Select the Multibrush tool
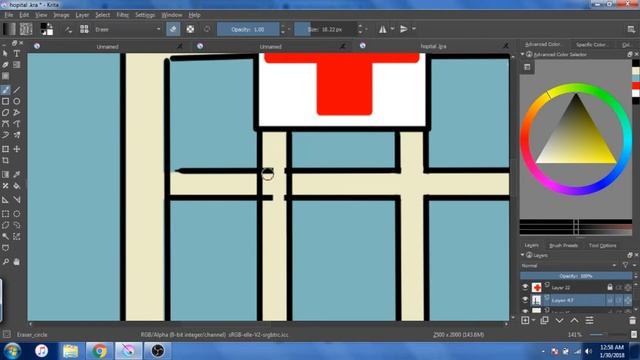Screen dimensions: 640x360 coord(17,135)
